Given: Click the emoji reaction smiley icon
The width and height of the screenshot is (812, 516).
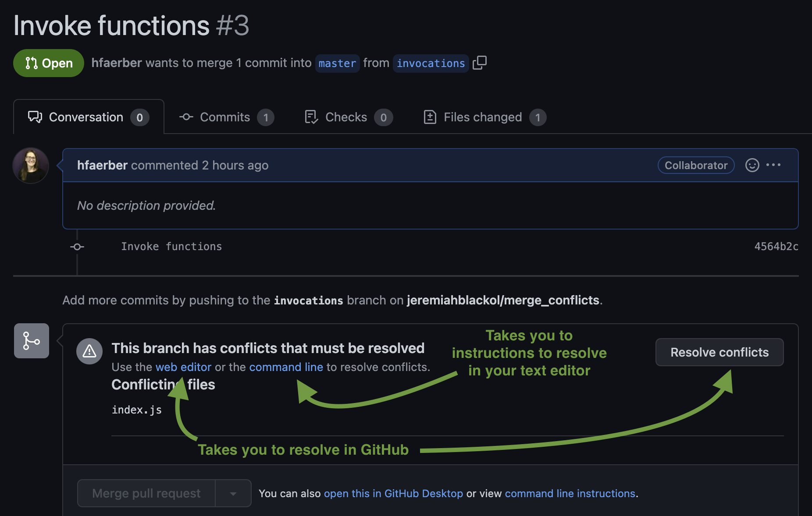Looking at the screenshot, I should click(752, 165).
